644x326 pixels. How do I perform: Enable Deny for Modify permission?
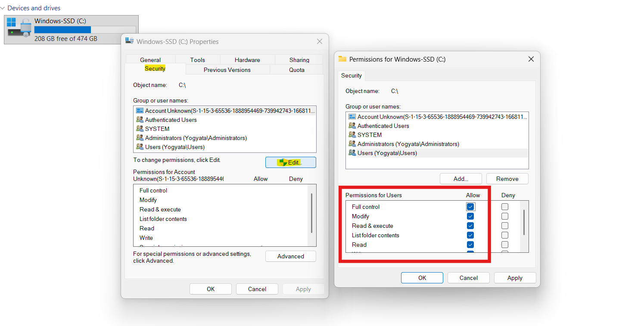(504, 216)
